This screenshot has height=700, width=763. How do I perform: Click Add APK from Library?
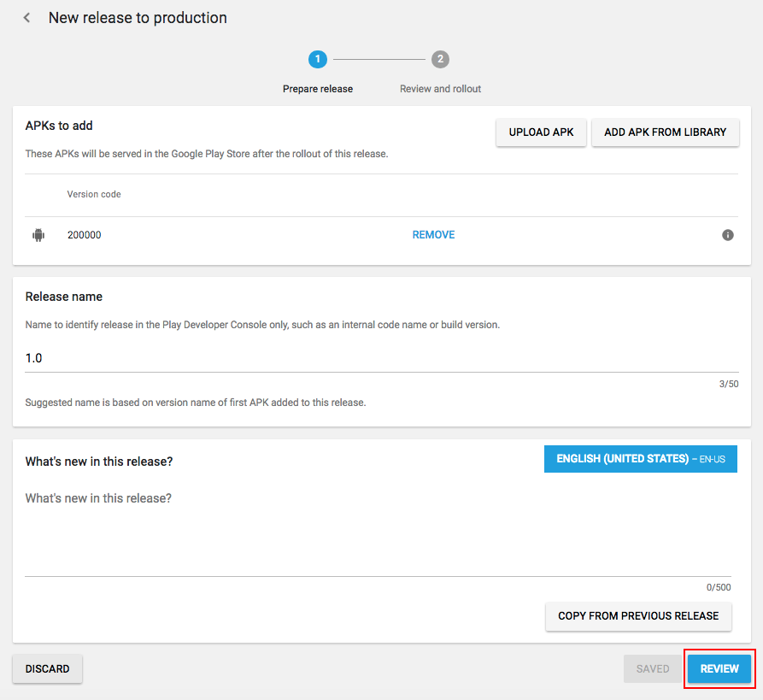pyautogui.click(x=665, y=132)
